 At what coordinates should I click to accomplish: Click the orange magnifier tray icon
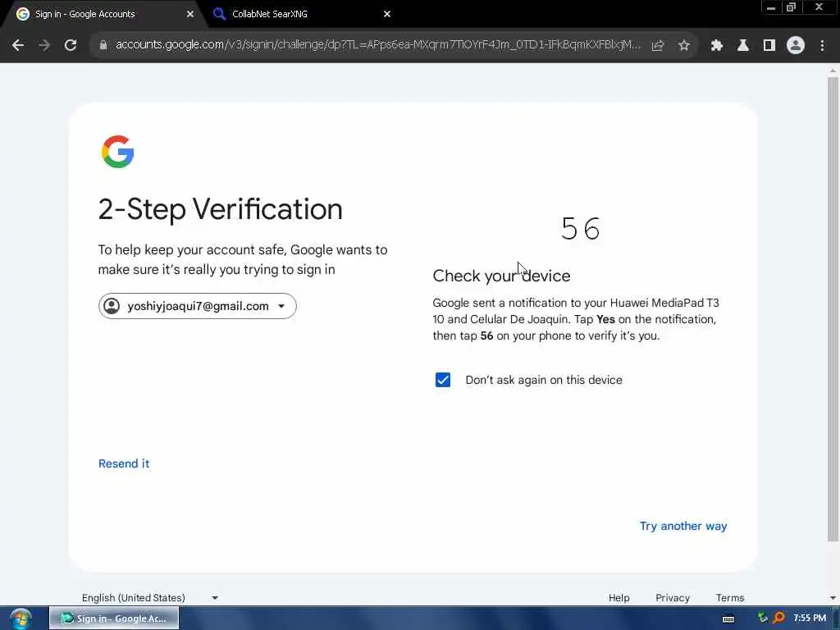779,619
